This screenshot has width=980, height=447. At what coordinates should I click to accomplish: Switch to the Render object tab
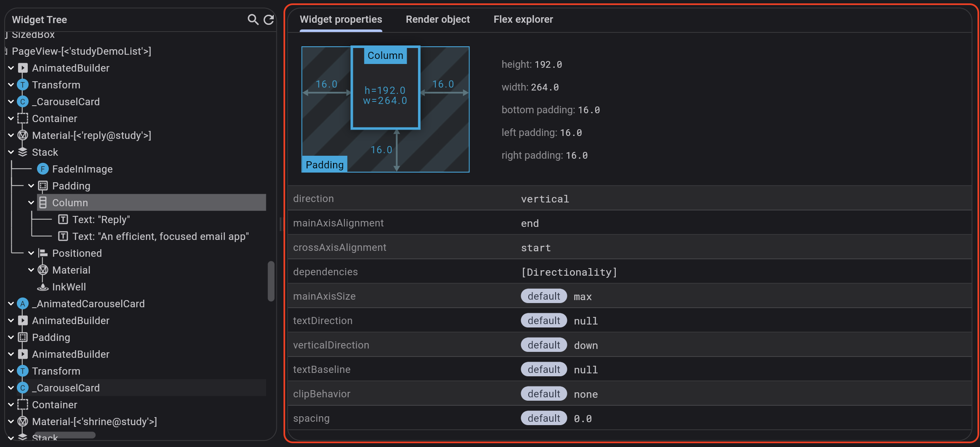pos(437,19)
